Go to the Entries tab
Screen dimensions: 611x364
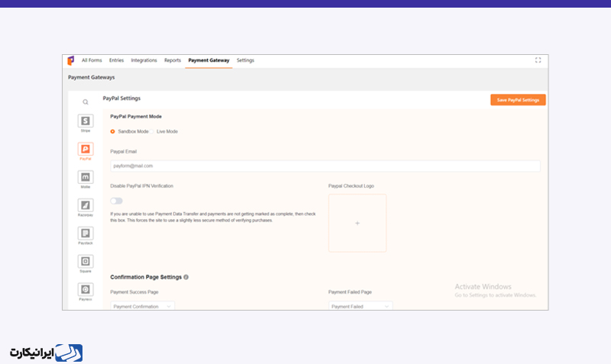117,60
